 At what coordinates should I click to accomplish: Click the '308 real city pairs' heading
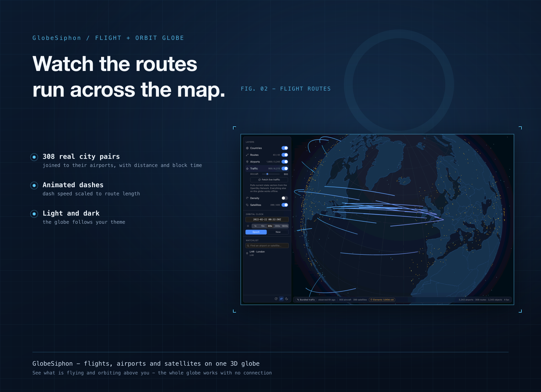pyautogui.click(x=81, y=156)
